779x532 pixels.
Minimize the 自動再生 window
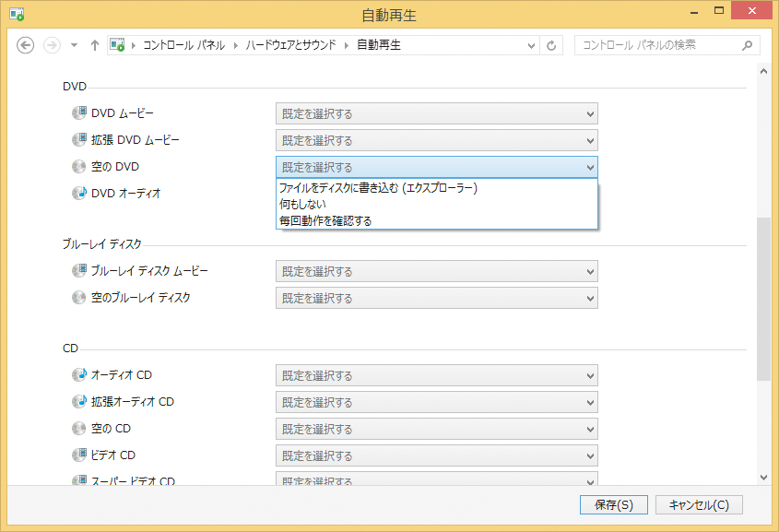coord(694,12)
